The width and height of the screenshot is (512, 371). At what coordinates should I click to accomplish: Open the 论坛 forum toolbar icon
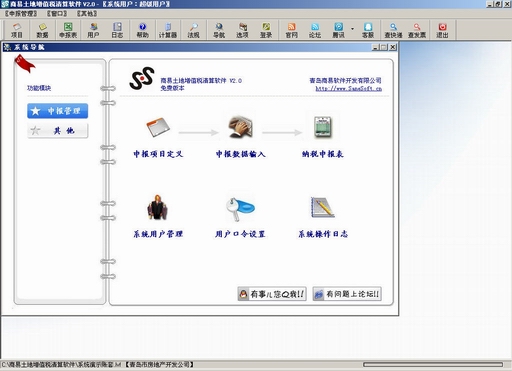coord(315,30)
